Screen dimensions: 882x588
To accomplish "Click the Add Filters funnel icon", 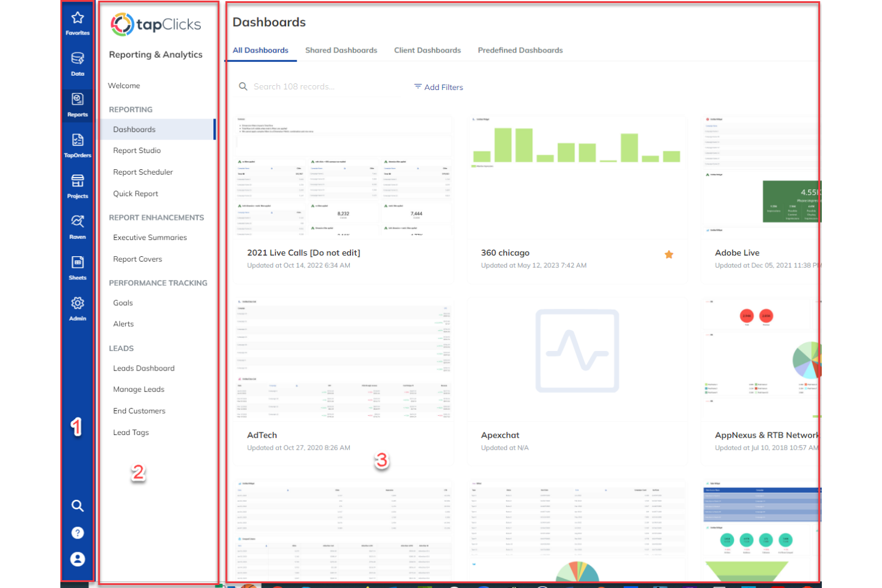I will pos(418,87).
